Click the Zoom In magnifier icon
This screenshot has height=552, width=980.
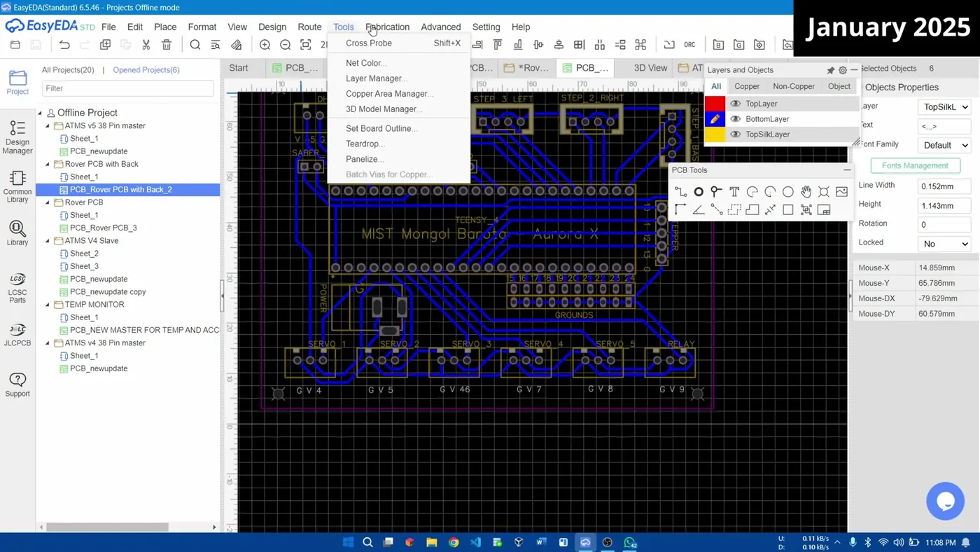tap(265, 45)
